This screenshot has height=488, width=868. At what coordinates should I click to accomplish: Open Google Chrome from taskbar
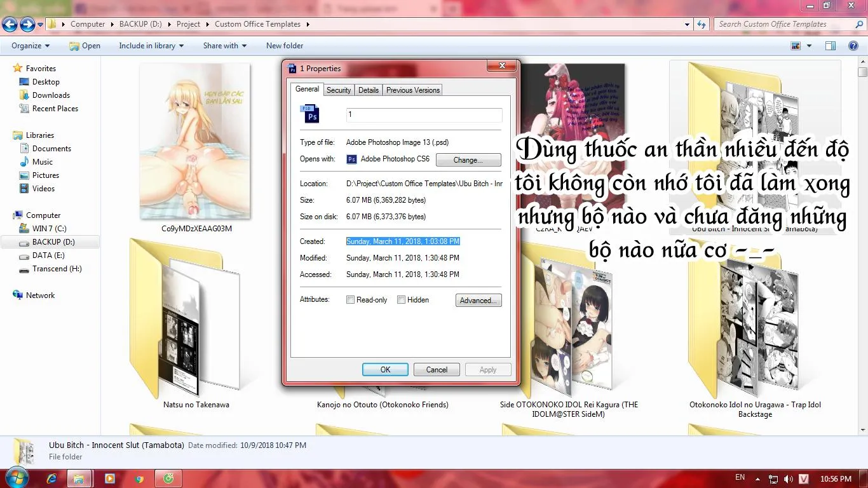click(139, 478)
